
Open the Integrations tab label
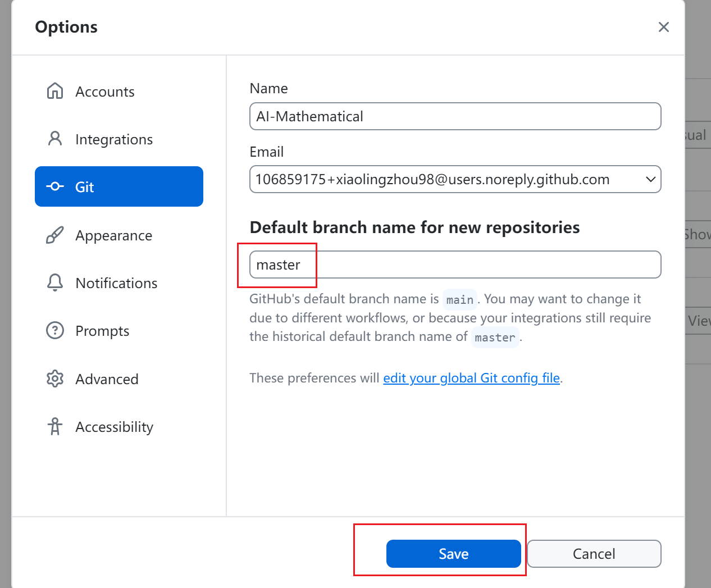114,139
